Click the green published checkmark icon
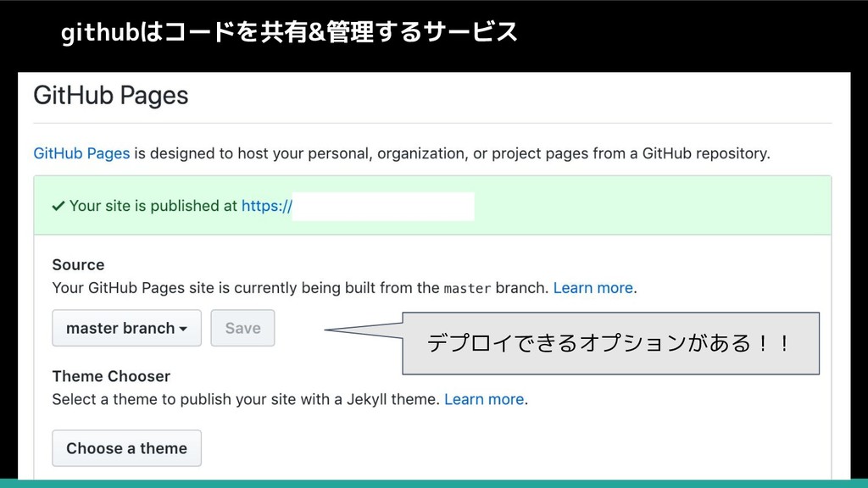 (58, 207)
